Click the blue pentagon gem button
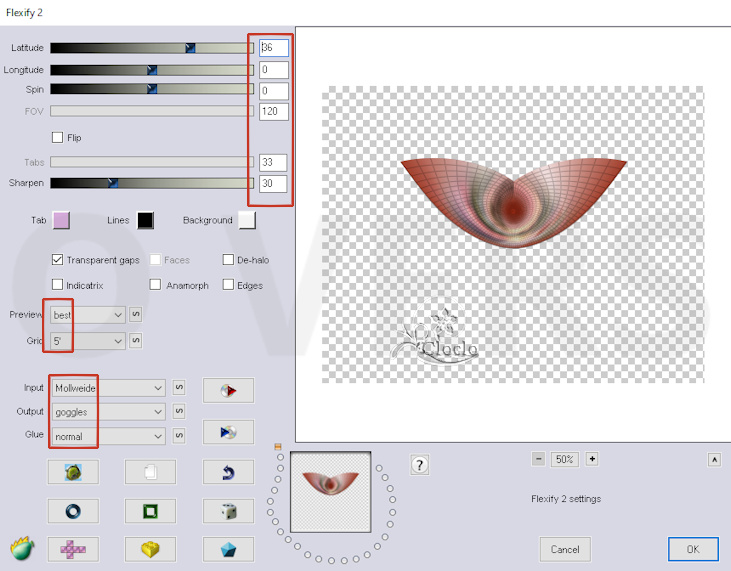Viewport: 731px width, 571px height. pos(227,549)
